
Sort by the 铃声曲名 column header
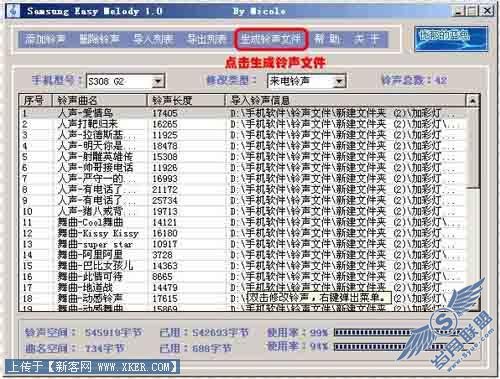click(x=99, y=100)
